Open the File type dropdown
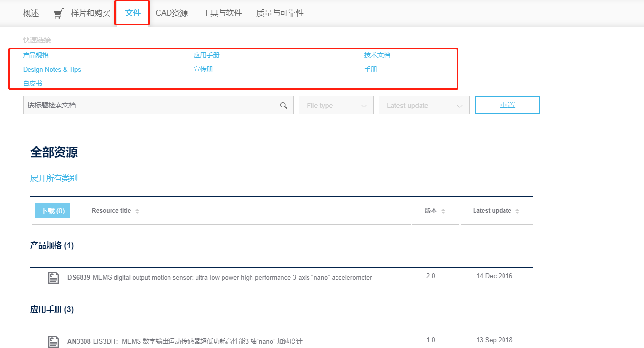 coord(336,106)
